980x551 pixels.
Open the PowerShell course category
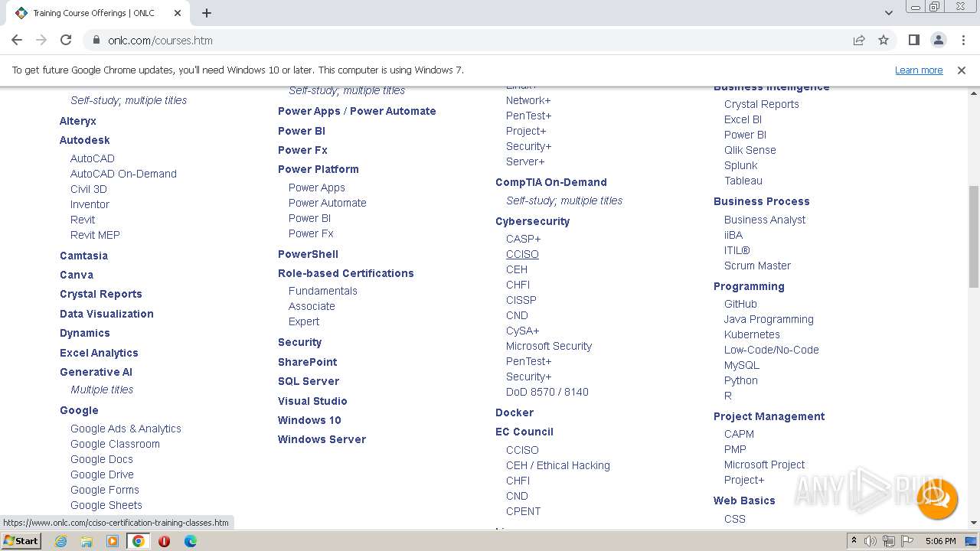coord(308,254)
